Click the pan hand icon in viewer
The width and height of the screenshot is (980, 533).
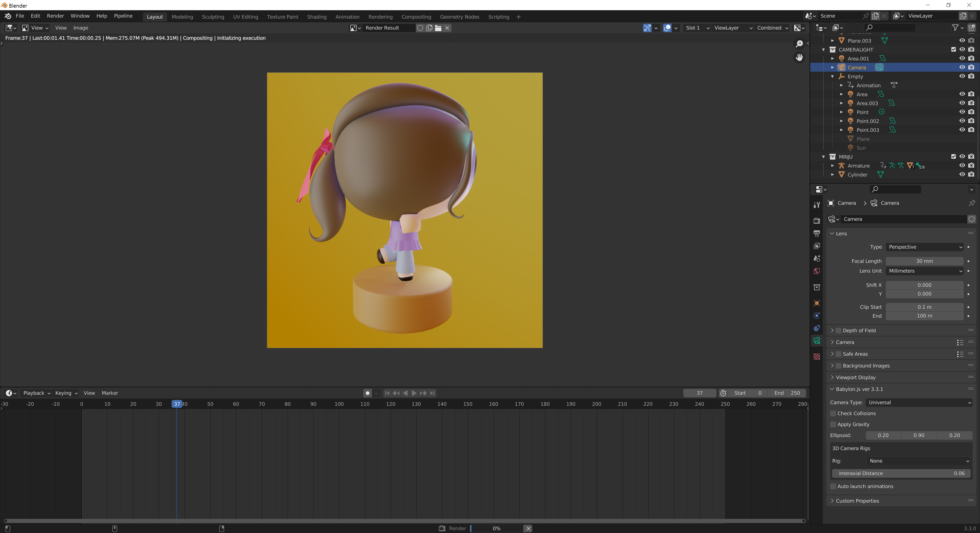799,57
